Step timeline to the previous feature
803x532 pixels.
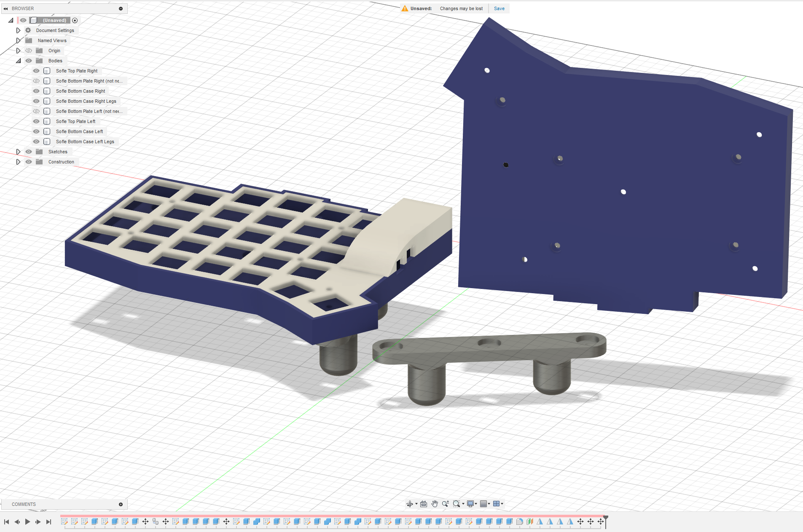[17, 522]
